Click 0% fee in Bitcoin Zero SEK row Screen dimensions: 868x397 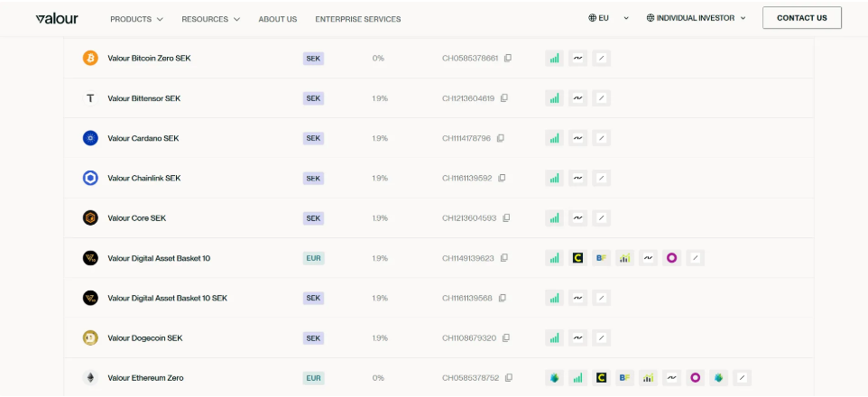coord(378,58)
